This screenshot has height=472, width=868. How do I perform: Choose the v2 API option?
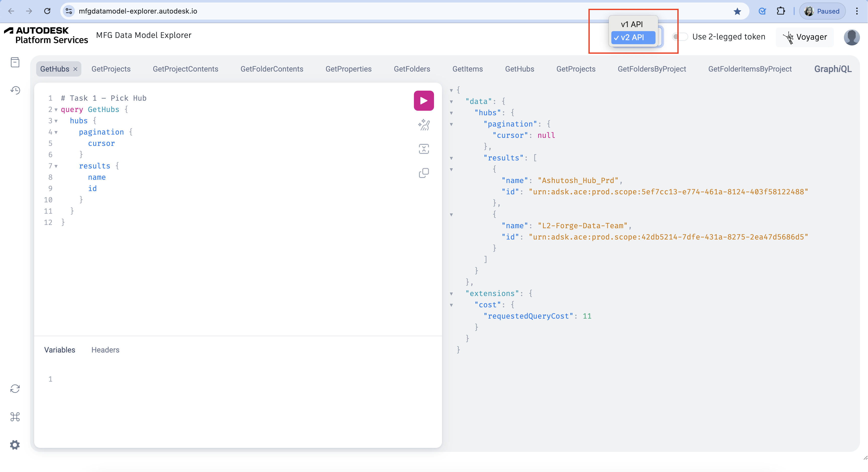coord(633,37)
